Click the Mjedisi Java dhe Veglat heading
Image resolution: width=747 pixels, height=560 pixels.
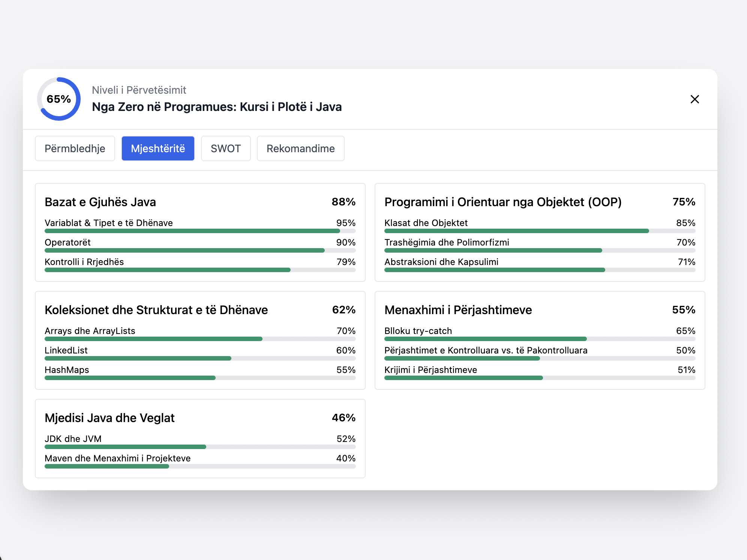109,418
